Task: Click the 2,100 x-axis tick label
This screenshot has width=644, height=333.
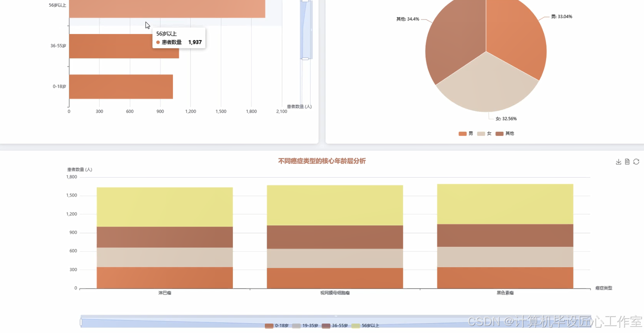Action: click(281, 112)
